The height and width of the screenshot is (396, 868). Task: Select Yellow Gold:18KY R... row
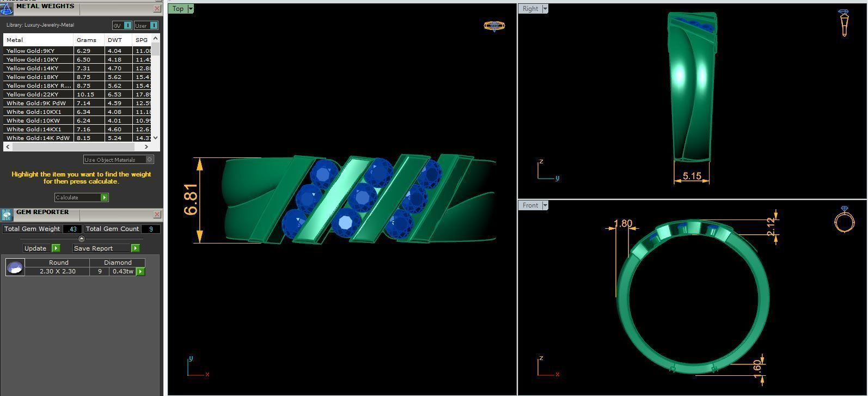(77, 86)
